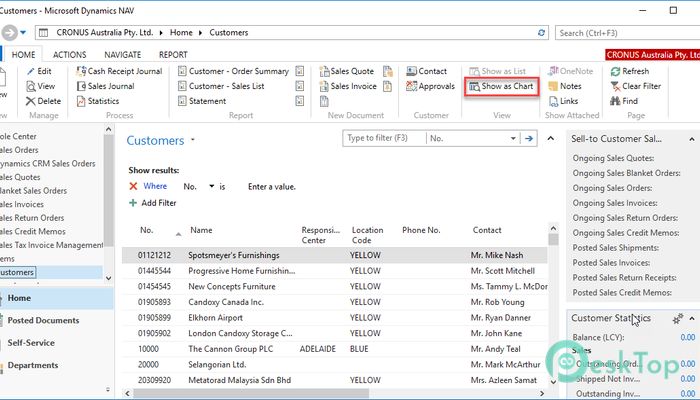Open the customer Contact
This screenshot has width=700, height=400.
tap(426, 71)
